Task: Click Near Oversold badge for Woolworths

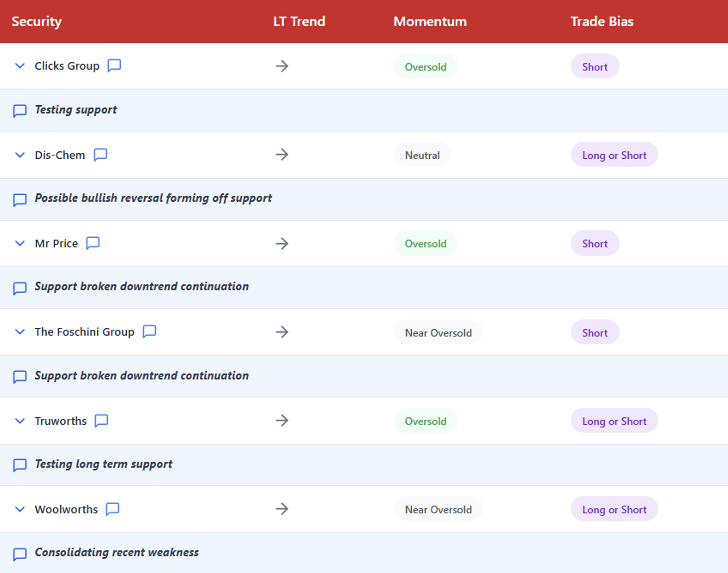Action: point(438,509)
